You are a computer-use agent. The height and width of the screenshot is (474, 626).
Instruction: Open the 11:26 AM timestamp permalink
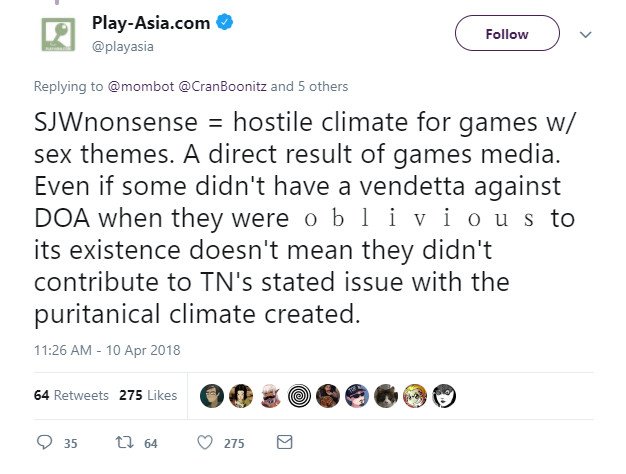[x=107, y=350]
